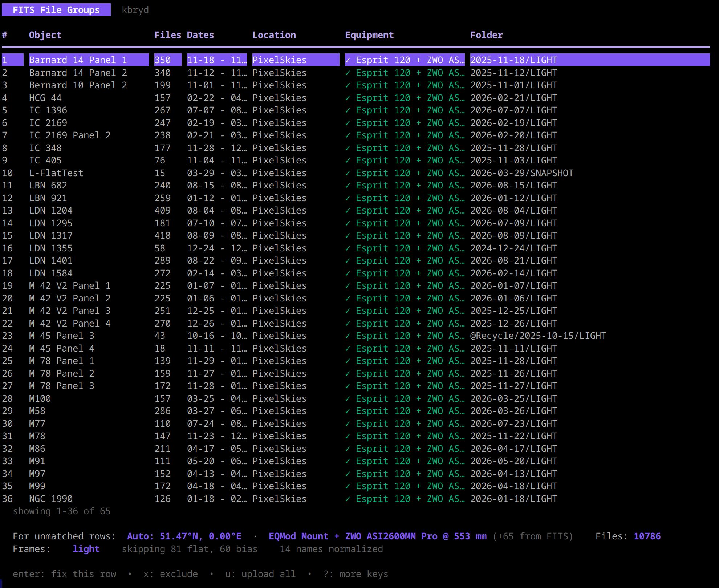Click equipment checkmark in the M86 row

coord(348,449)
